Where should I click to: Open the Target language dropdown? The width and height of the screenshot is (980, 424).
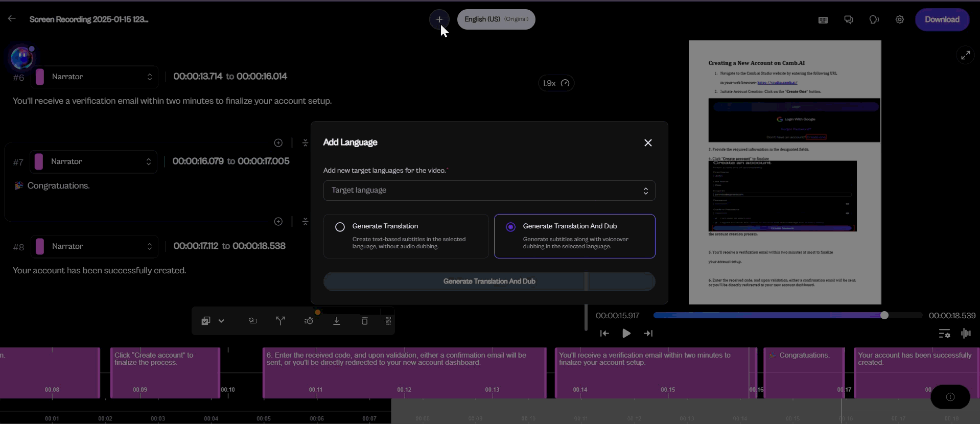point(489,191)
